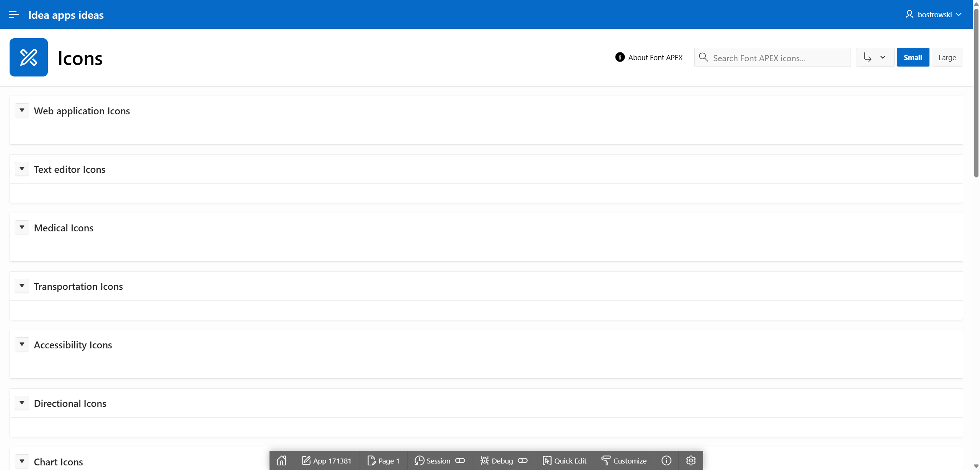Viewport: 980px width, 470px height.
Task: Open Quick Edit in developer toolbar
Action: tap(564, 460)
